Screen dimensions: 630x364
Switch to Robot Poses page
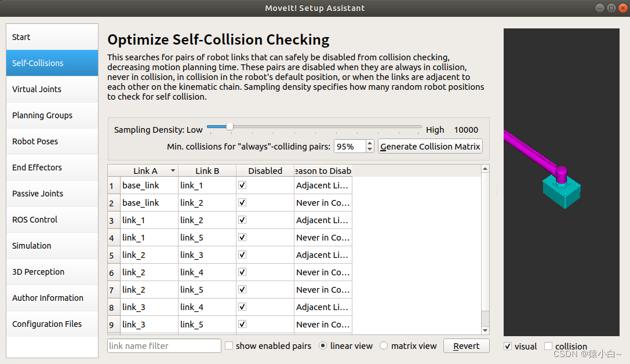[x=52, y=141]
